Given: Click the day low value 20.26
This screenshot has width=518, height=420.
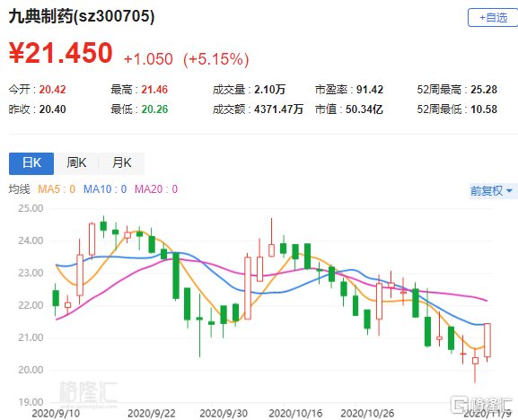Looking at the screenshot, I should point(154,109).
